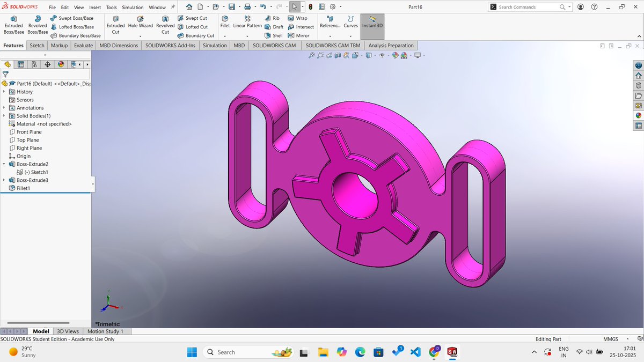
Task: Select the Revolved Boss/Base tool
Action: (38, 25)
